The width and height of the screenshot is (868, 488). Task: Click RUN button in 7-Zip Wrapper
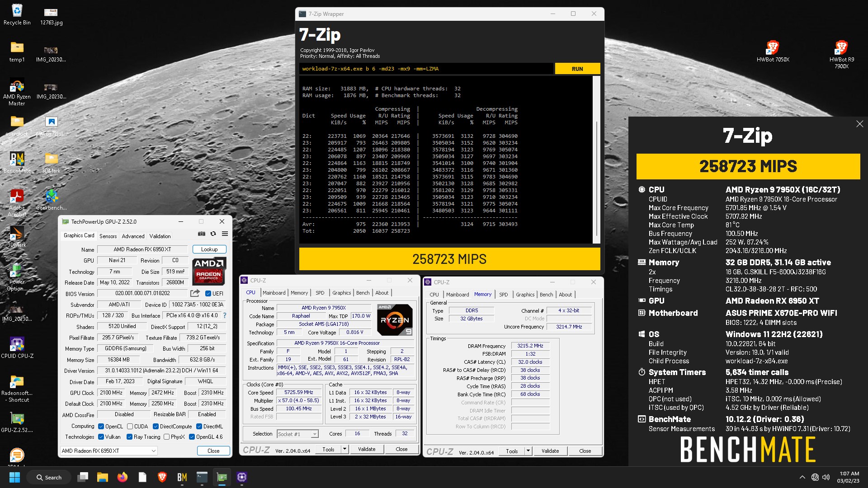click(x=577, y=69)
